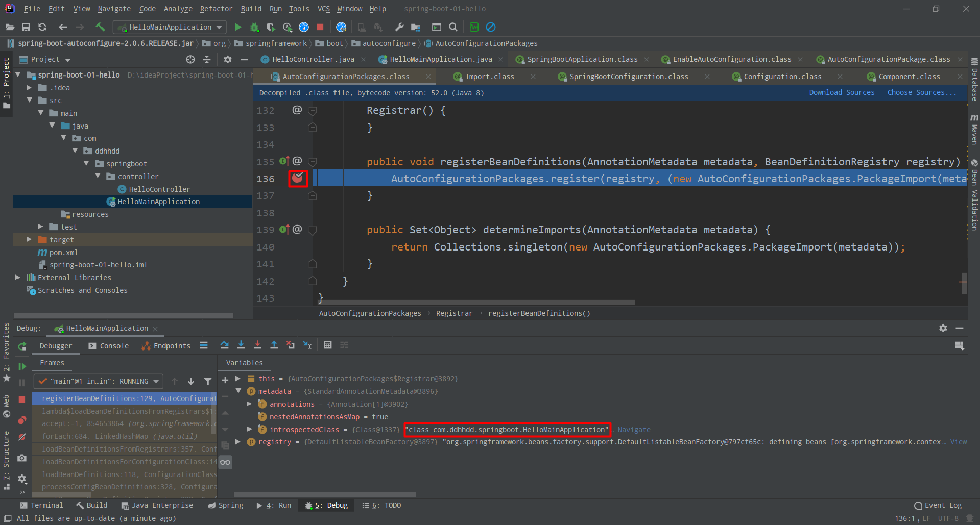
Task: Click the Step Over debug button
Action: tap(224, 345)
